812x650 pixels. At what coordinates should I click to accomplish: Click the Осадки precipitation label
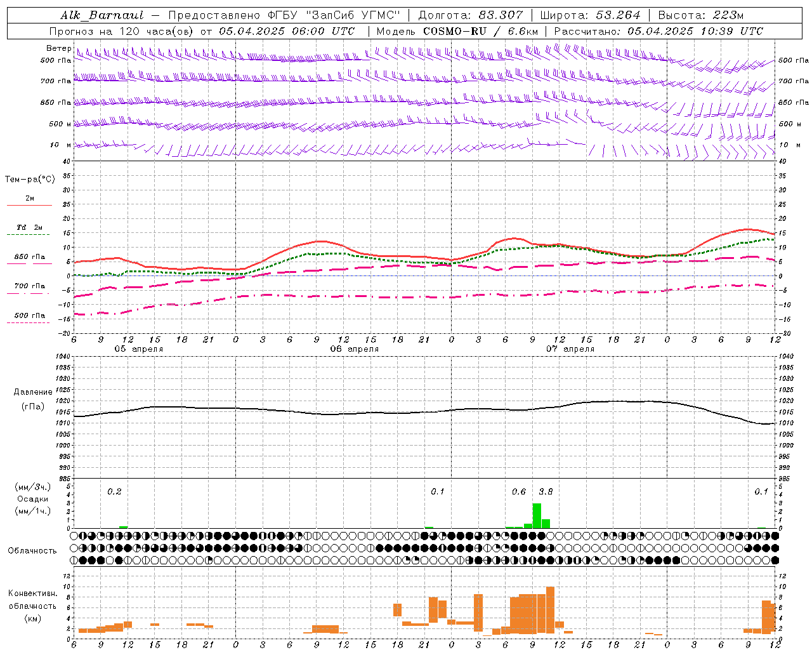click(x=32, y=499)
